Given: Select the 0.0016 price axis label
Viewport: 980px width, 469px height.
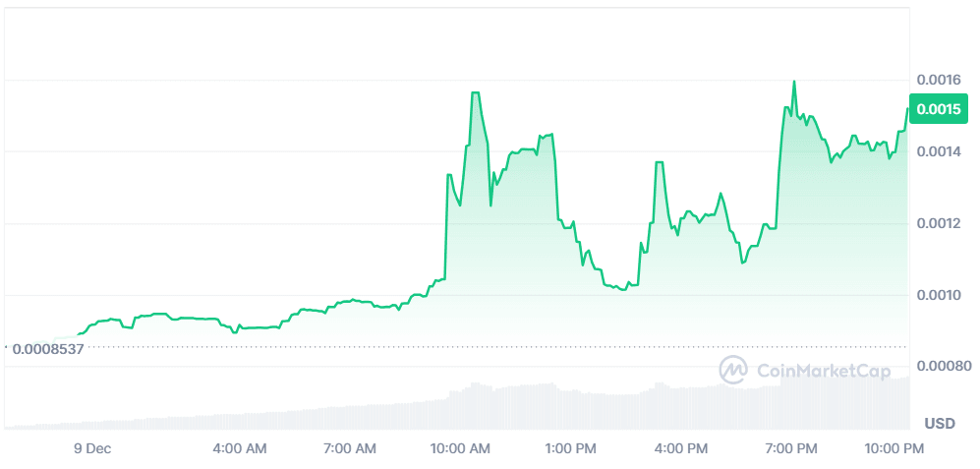Looking at the screenshot, I should click(937, 80).
